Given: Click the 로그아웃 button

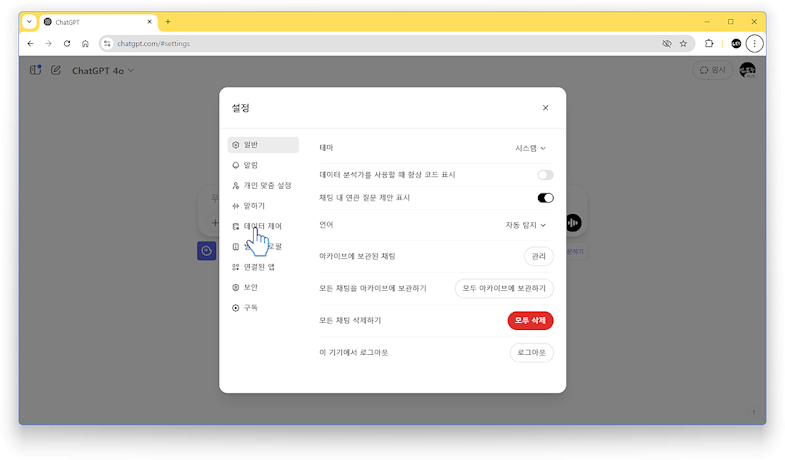Looking at the screenshot, I should [x=532, y=352].
